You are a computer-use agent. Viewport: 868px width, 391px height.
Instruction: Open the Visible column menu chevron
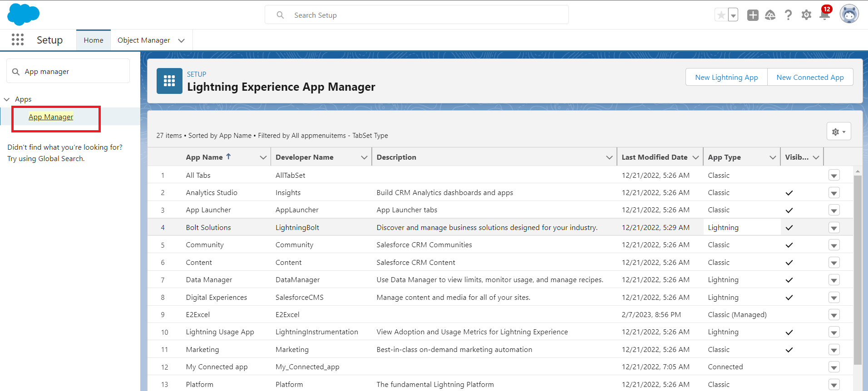coord(816,157)
